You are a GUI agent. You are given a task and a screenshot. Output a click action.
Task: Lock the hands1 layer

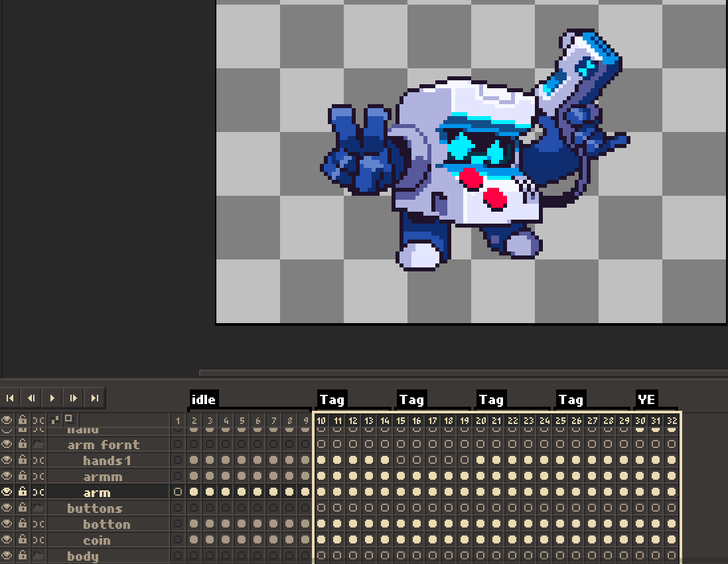pyautogui.click(x=23, y=460)
